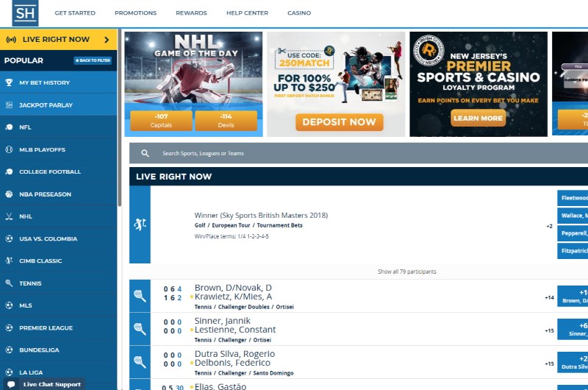
Task: Click the trophy icon for My Bet History
Action: point(9,82)
